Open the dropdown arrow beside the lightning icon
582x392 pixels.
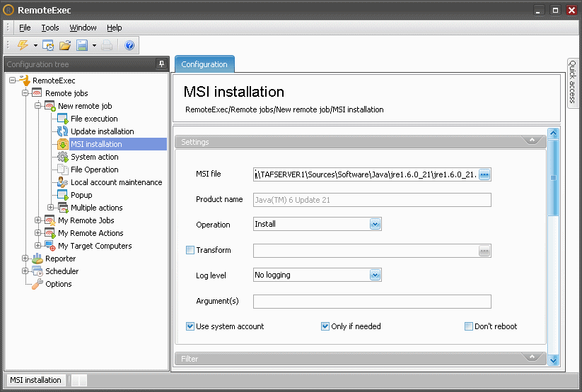(x=35, y=46)
